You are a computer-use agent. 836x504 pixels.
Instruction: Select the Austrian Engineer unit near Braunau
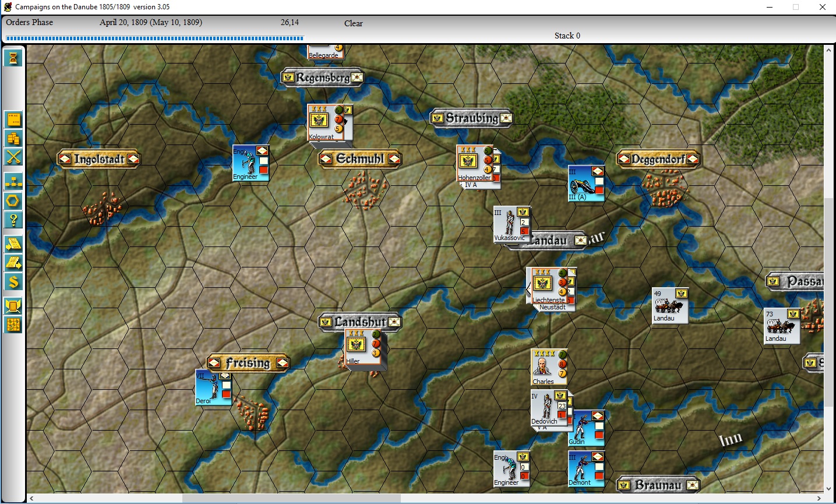[x=512, y=468]
